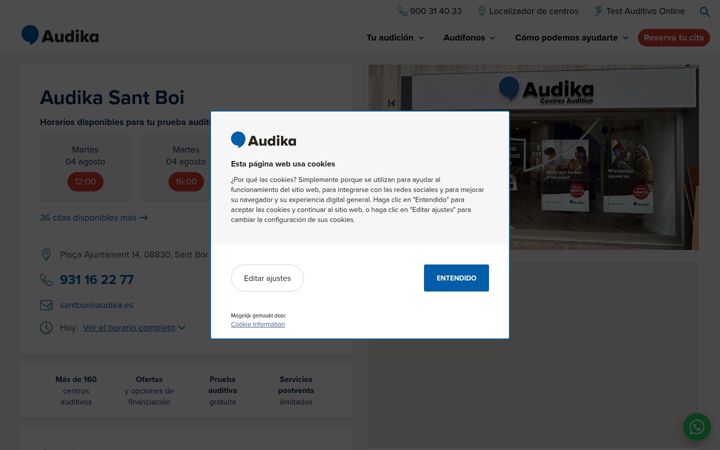Viewport: 720px width, 450px height.
Task: Expand the Tu audición menu
Action: coord(395,38)
